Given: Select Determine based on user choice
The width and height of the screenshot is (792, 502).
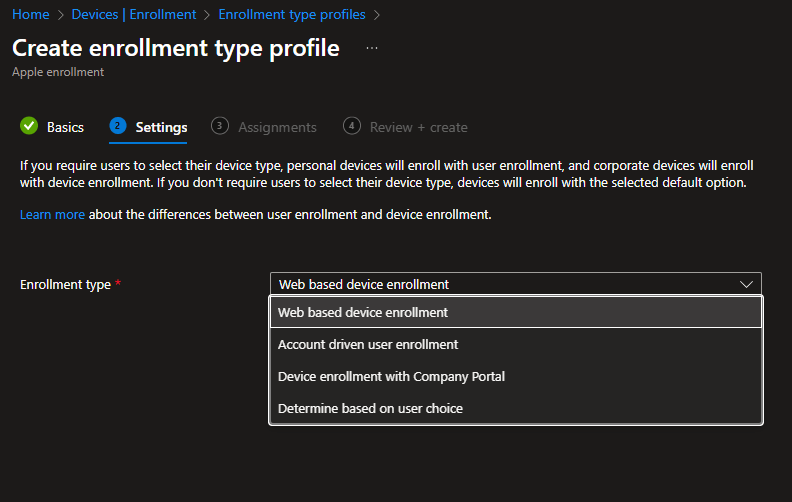Looking at the screenshot, I should [x=370, y=408].
